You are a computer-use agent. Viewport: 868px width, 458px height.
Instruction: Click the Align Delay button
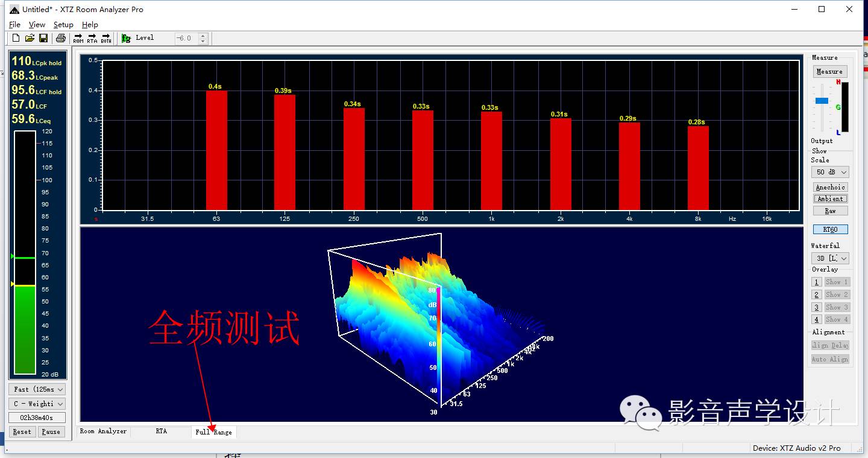coord(831,345)
